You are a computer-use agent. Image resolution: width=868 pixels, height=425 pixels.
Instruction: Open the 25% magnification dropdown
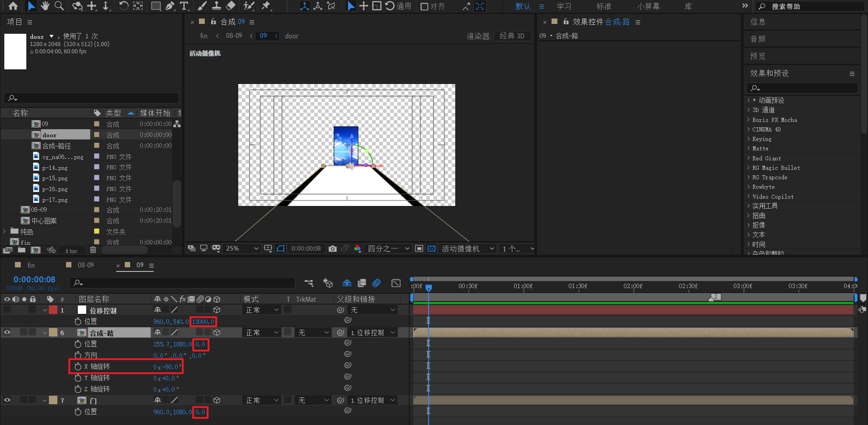click(242, 248)
